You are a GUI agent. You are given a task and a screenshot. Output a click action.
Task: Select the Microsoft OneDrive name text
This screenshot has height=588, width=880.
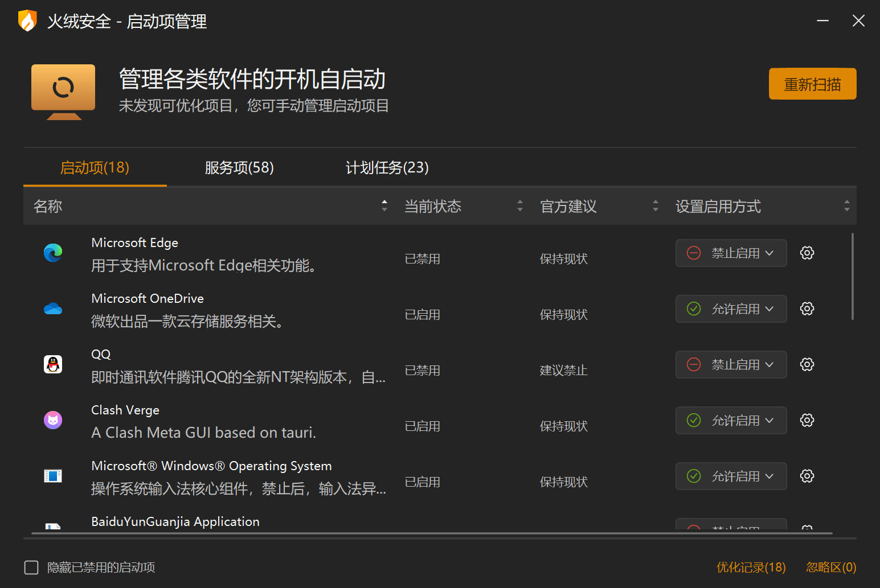(x=148, y=298)
